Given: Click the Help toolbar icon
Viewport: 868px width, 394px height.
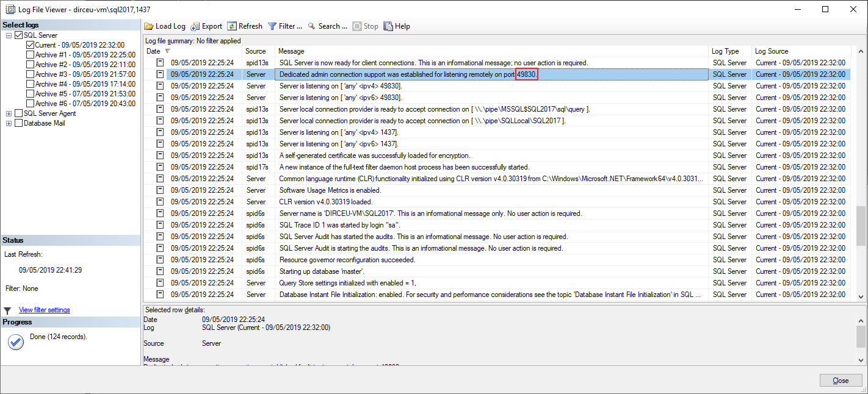Looking at the screenshot, I should pos(388,26).
